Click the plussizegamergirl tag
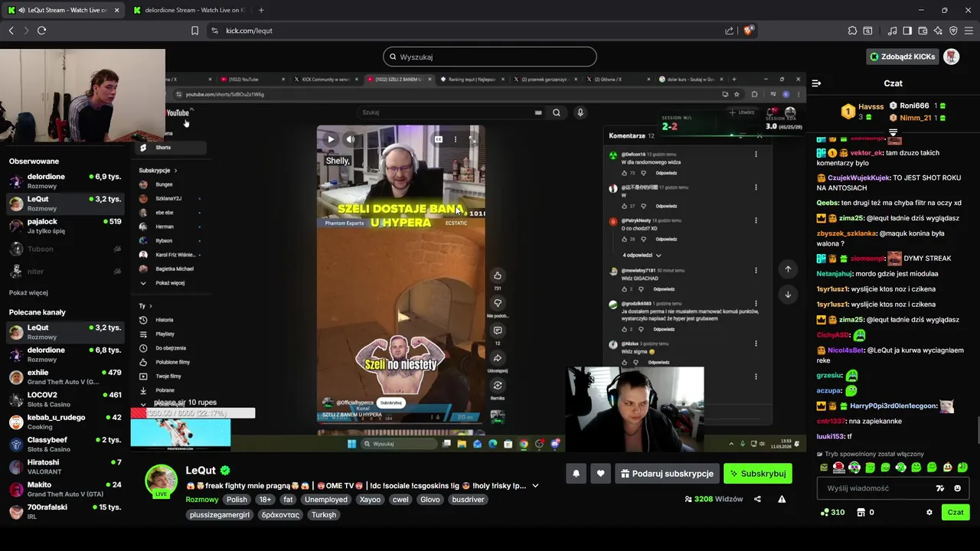The height and width of the screenshot is (551, 980). tap(220, 514)
